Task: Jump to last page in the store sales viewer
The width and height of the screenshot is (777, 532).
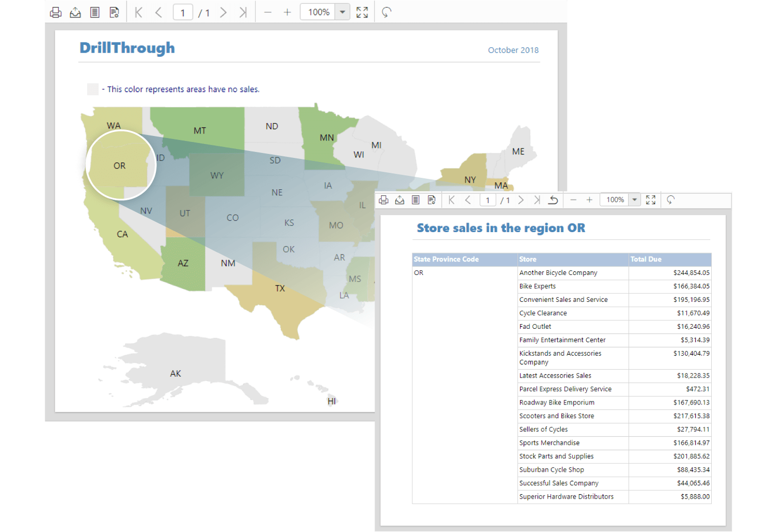Action: [x=537, y=200]
